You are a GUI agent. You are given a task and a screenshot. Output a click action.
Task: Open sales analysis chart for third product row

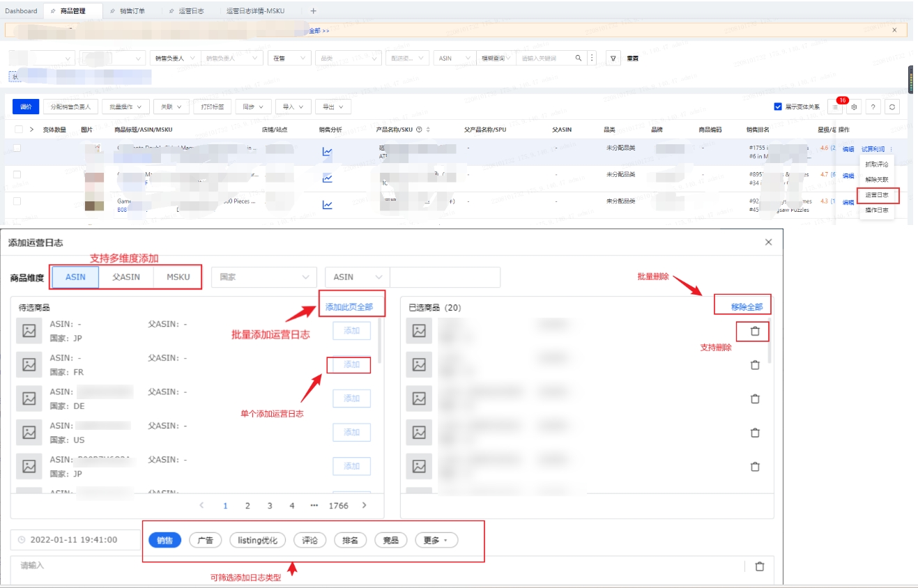(327, 205)
